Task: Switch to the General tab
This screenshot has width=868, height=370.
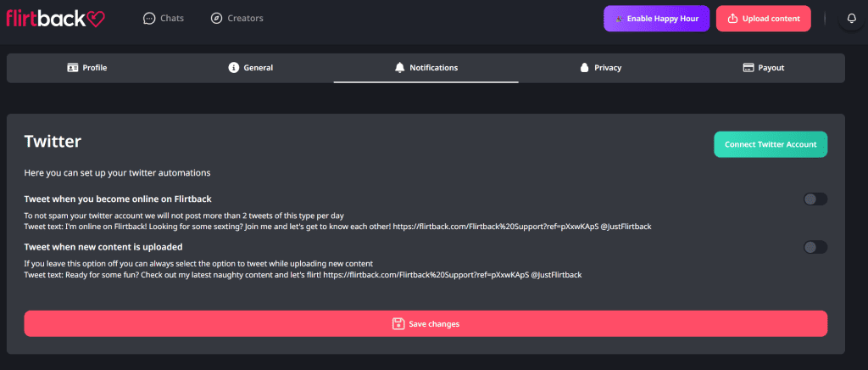Action: 251,68
